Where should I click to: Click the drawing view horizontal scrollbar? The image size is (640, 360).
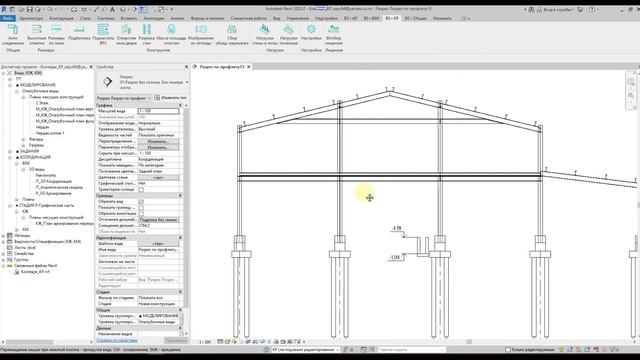coord(469,342)
